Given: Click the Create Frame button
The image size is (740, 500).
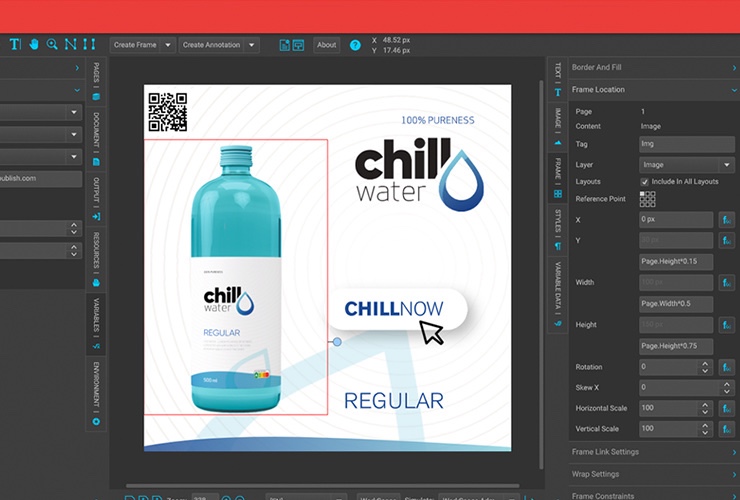Looking at the screenshot, I should [135, 45].
